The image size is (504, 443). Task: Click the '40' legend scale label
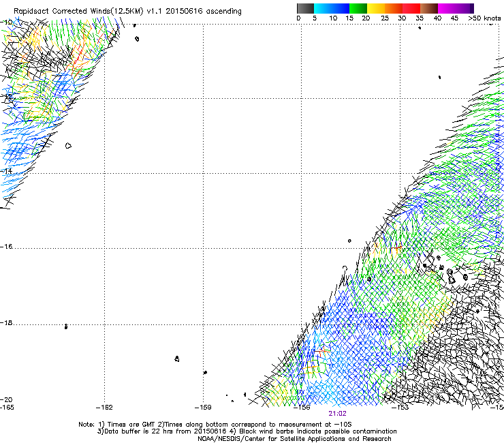437,18
